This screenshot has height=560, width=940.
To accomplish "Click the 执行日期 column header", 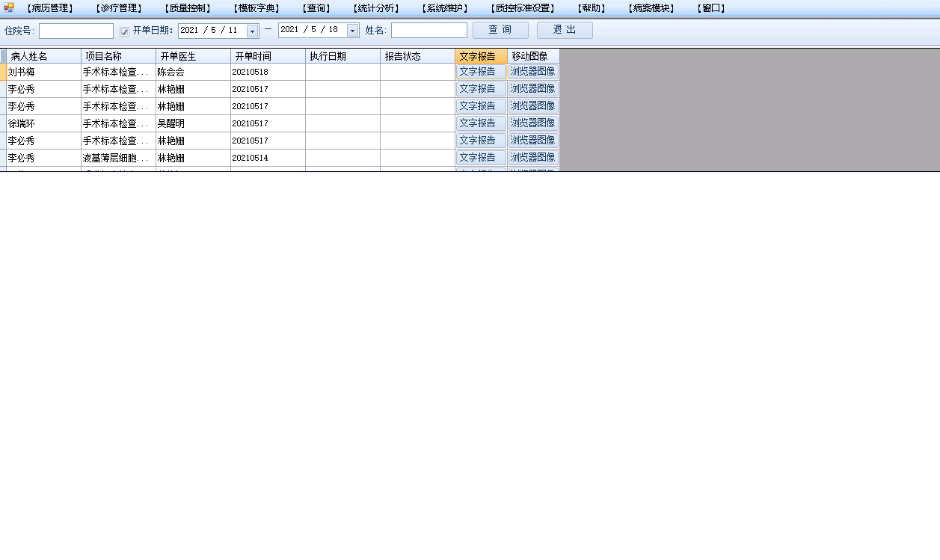I will click(x=343, y=56).
